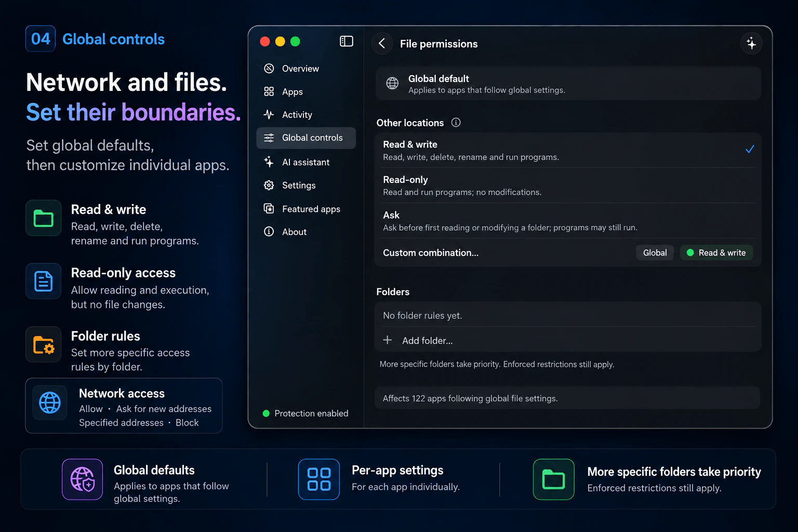Select Global controls in the sidebar
The image size is (798, 532).
[x=306, y=138]
